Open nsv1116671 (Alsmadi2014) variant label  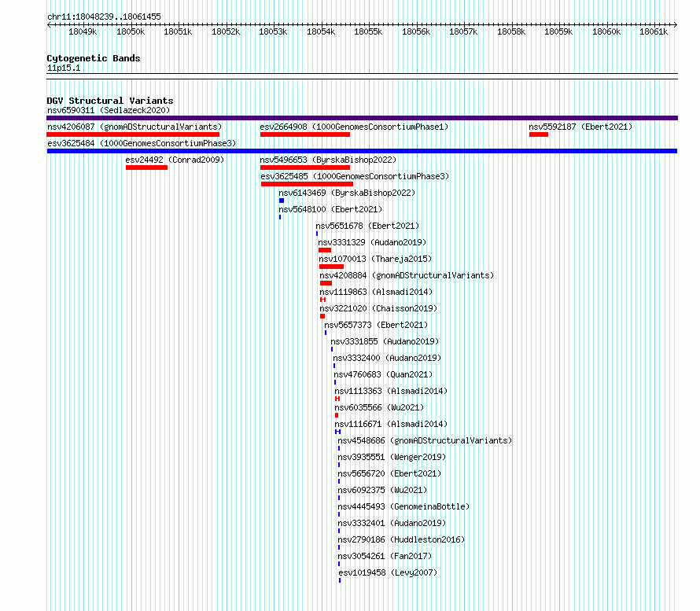click(x=391, y=424)
